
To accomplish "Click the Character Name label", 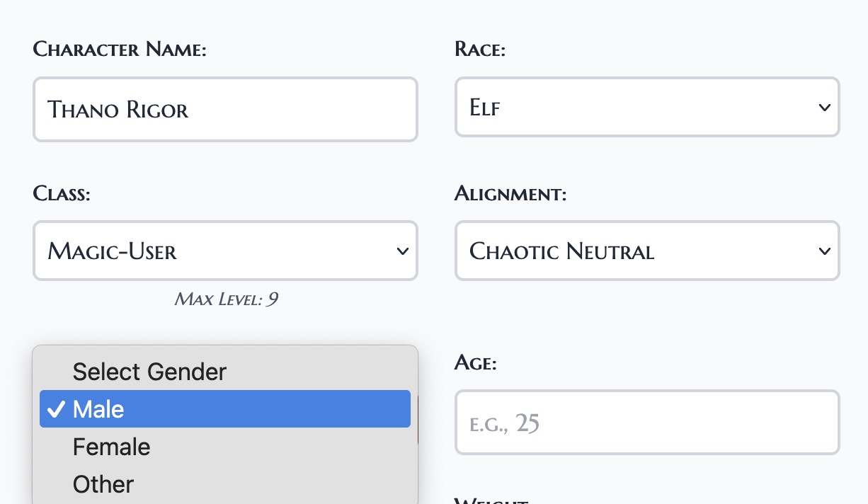I will [x=120, y=50].
